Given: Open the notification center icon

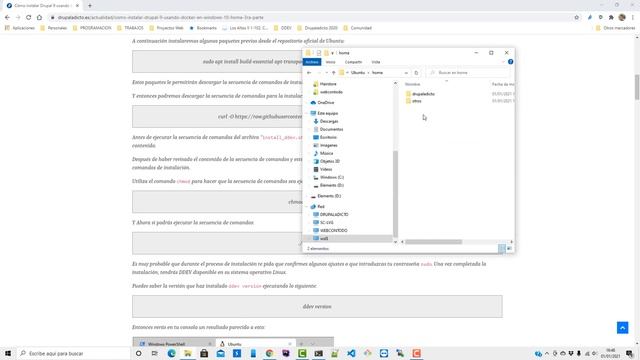Looking at the screenshot, I should point(630,353).
